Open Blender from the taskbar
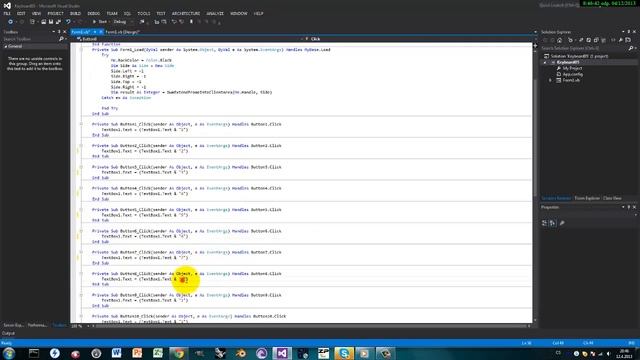 (240, 353)
